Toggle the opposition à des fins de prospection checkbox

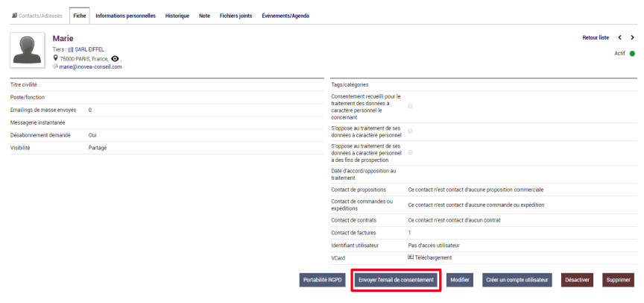click(410, 151)
